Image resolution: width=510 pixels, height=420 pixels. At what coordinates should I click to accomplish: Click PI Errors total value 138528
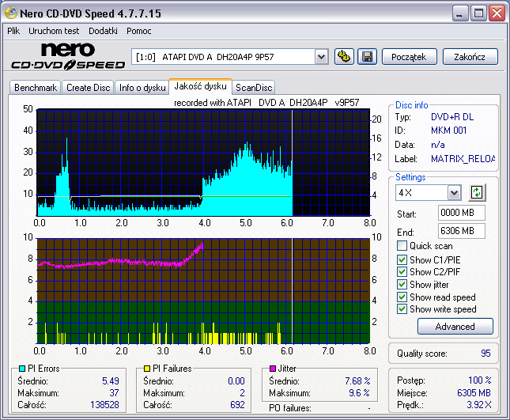[104, 405]
